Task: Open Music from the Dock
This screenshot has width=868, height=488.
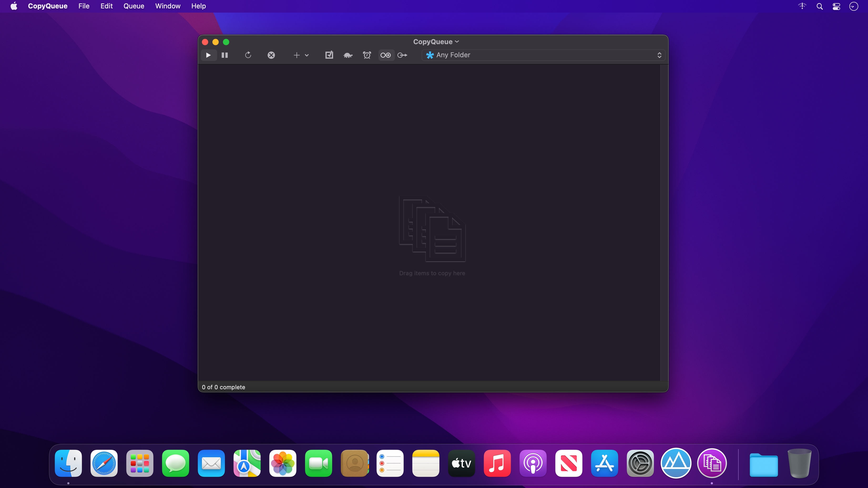Action: (497, 463)
